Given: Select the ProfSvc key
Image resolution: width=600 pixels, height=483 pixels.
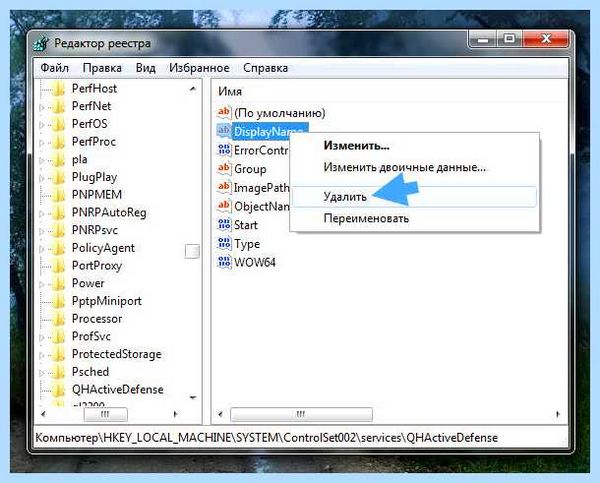Looking at the screenshot, I should click(91, 336).
